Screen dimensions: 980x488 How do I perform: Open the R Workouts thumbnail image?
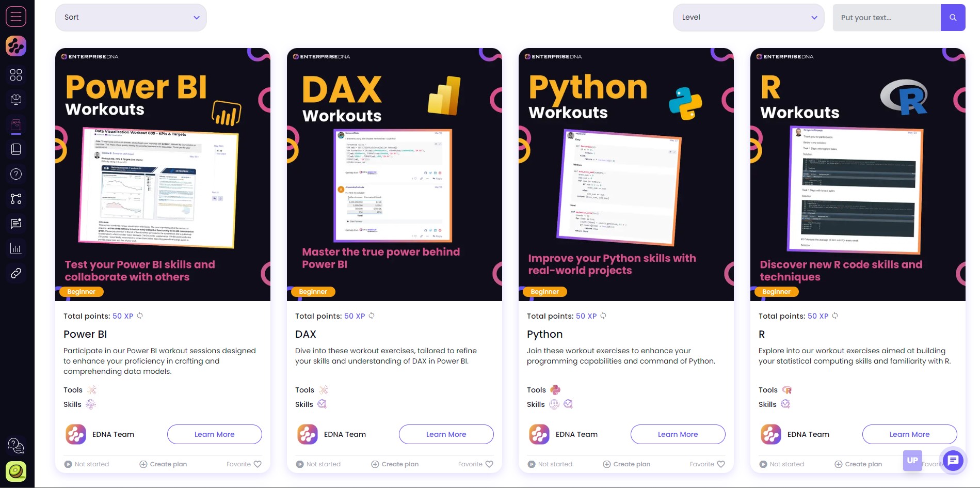pos(858,175)
